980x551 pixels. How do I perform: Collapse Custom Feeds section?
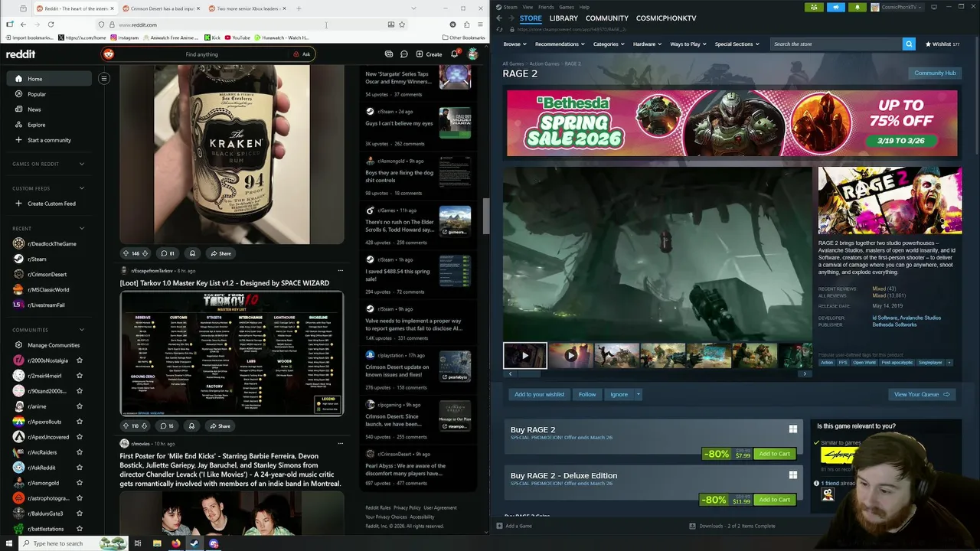[x=82, y=188]
